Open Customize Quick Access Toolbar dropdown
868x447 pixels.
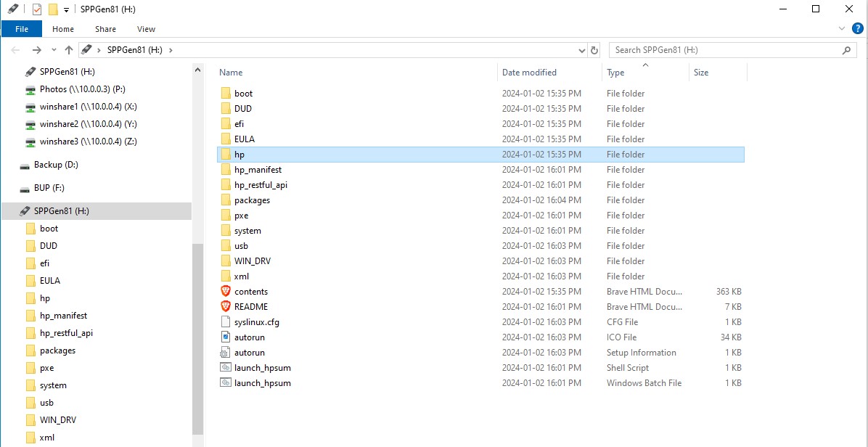pos(67,10)
